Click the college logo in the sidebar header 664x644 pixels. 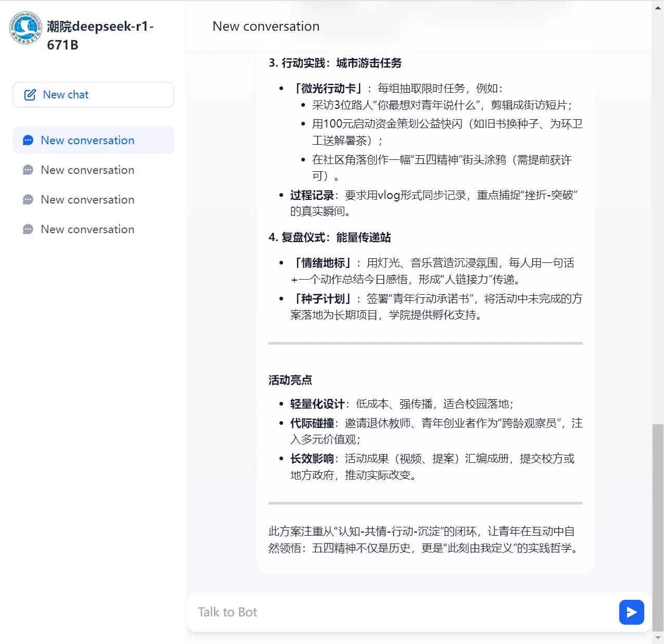click(25, 29)
